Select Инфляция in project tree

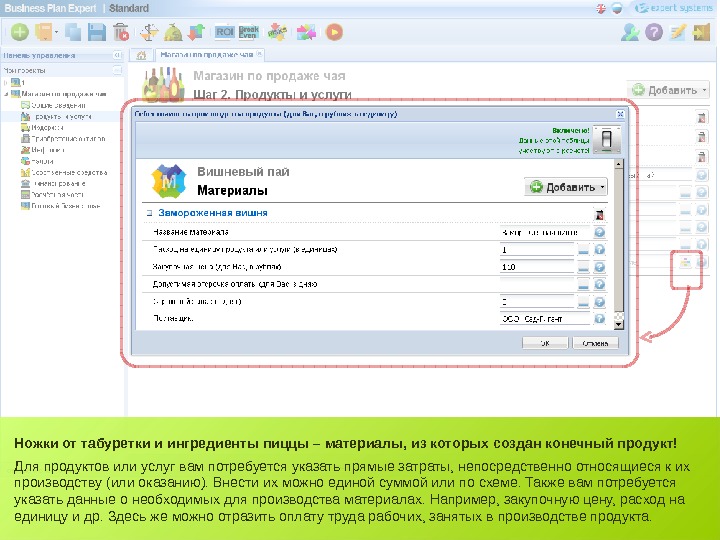click(48, 150)
